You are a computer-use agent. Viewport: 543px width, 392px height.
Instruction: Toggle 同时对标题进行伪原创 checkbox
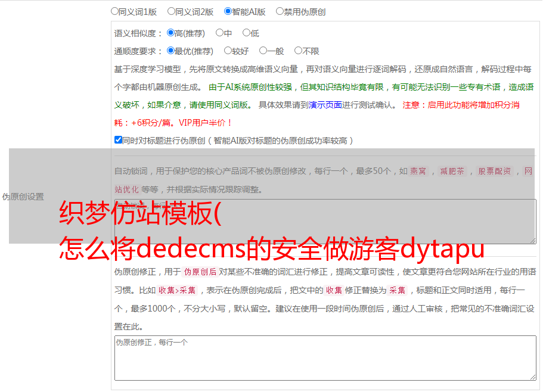point(118,140)
